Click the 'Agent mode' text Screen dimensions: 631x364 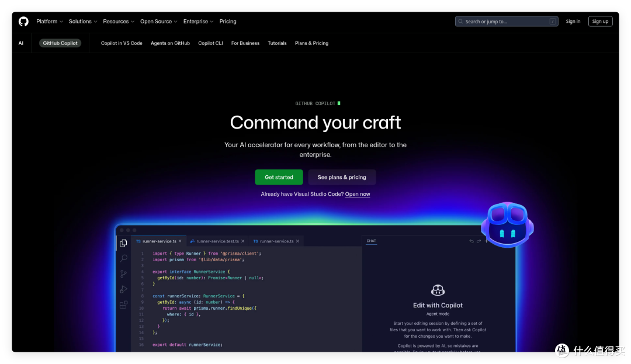point(438,314)
